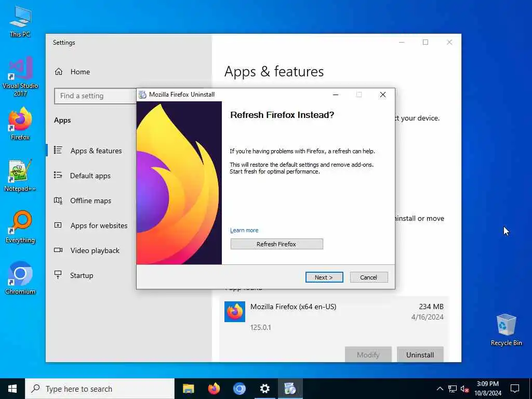Open File Explorer from taskbar
Image resolution: width=532 pixels, height=399 pixels.
coord(188,389)
